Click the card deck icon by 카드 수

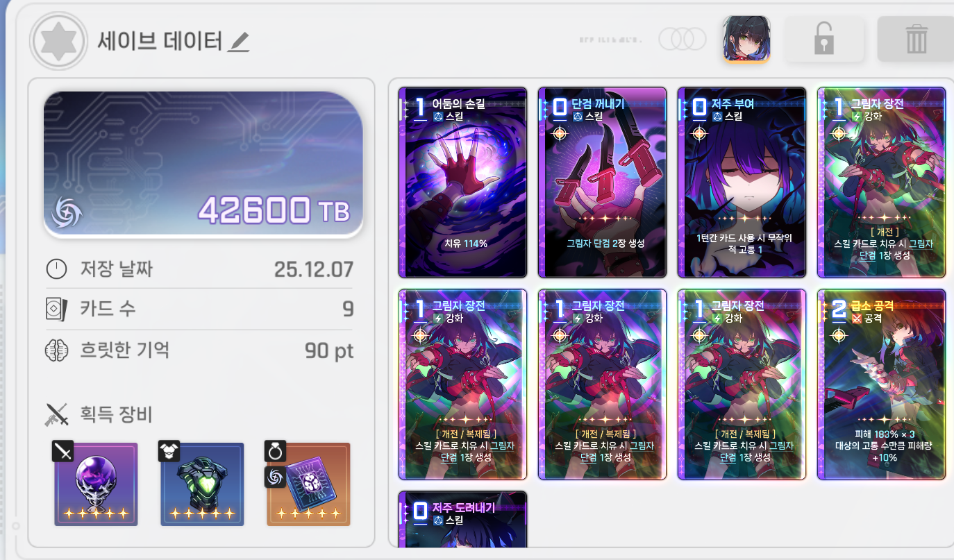click(x=56, y=309)
